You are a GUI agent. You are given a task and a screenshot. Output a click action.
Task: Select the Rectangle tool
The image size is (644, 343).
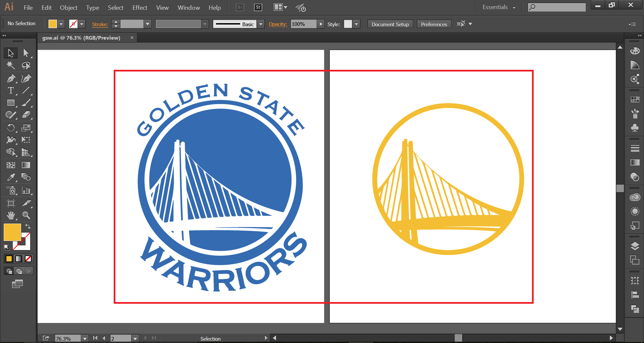(11, 103)
